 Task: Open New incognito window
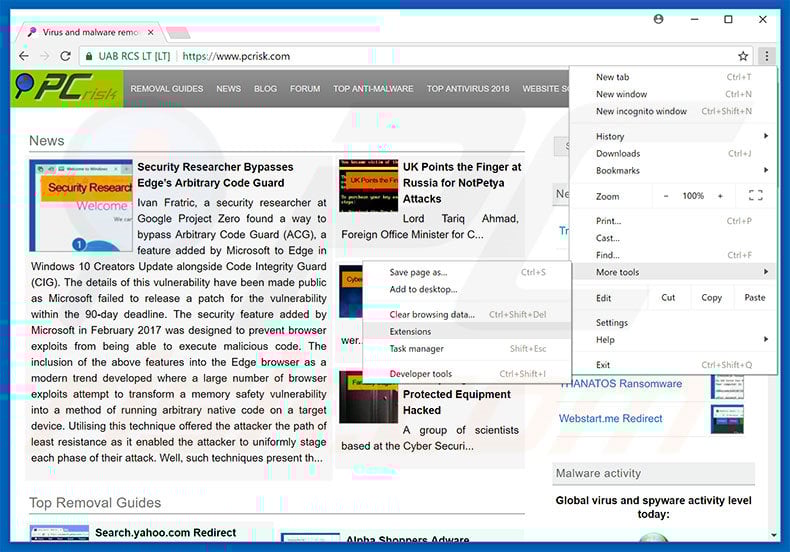673,111
